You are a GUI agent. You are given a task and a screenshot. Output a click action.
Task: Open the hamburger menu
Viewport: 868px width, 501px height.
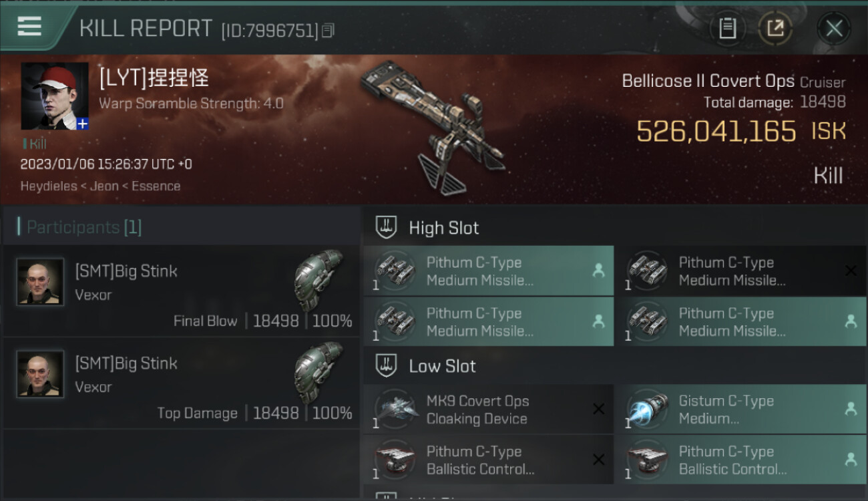click(29, 27)
